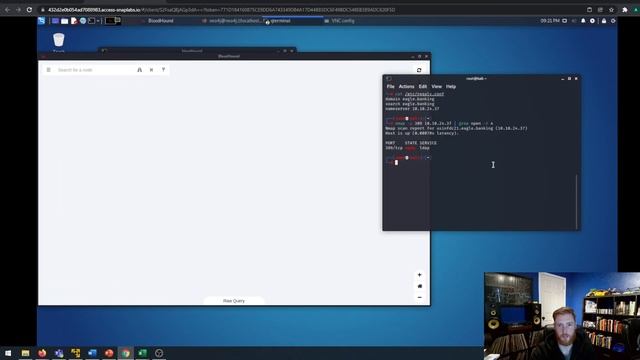Click the 'PORT STATE SERVICE' header text
This screenshot has height=360, width=640.
[411, 143]
